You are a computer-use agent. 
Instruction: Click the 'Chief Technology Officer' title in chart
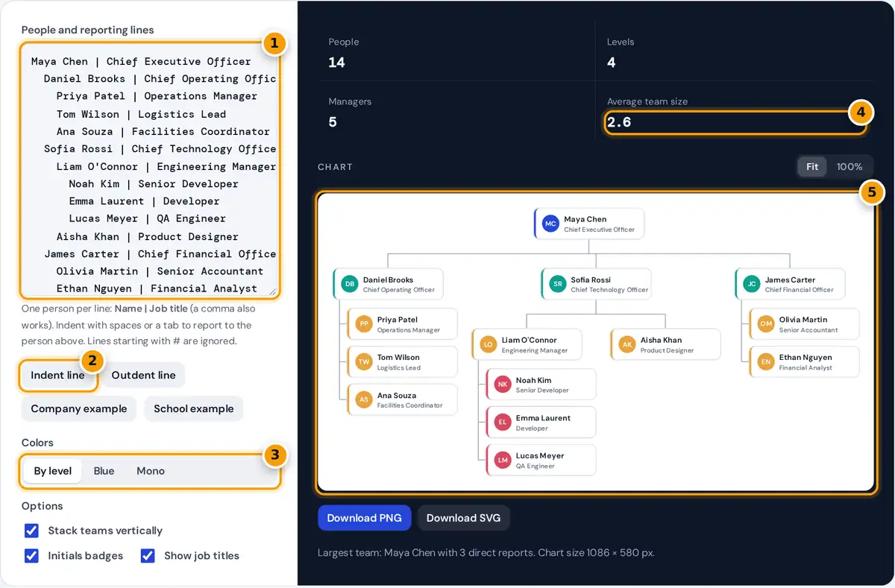[609, 290]
